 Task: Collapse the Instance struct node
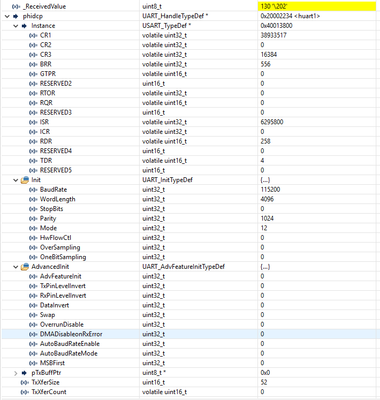(x=15, y=26)
